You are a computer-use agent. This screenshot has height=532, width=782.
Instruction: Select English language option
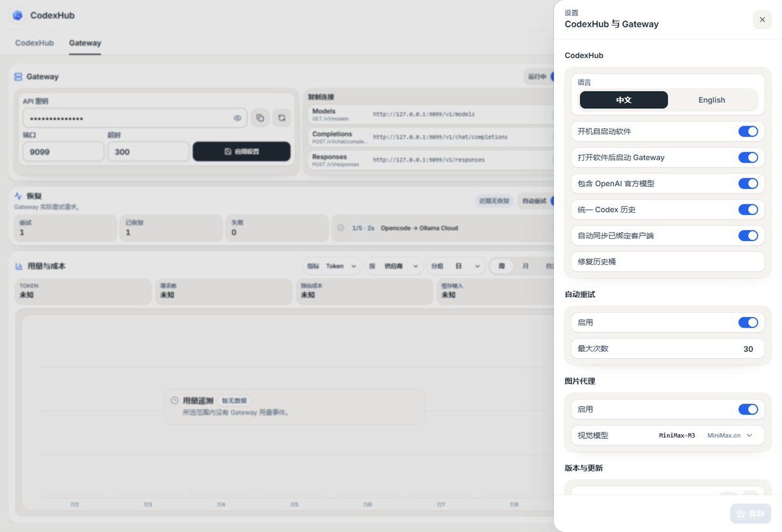click(x=712, y=100)
